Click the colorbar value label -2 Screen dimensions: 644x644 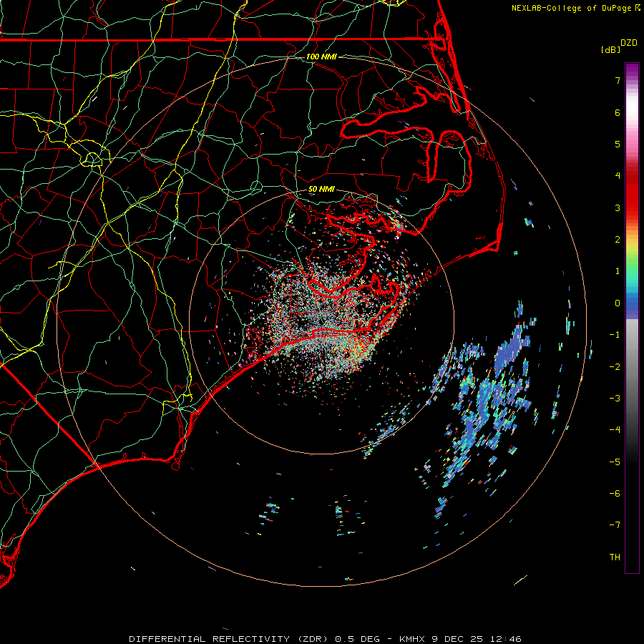point(615,367)
